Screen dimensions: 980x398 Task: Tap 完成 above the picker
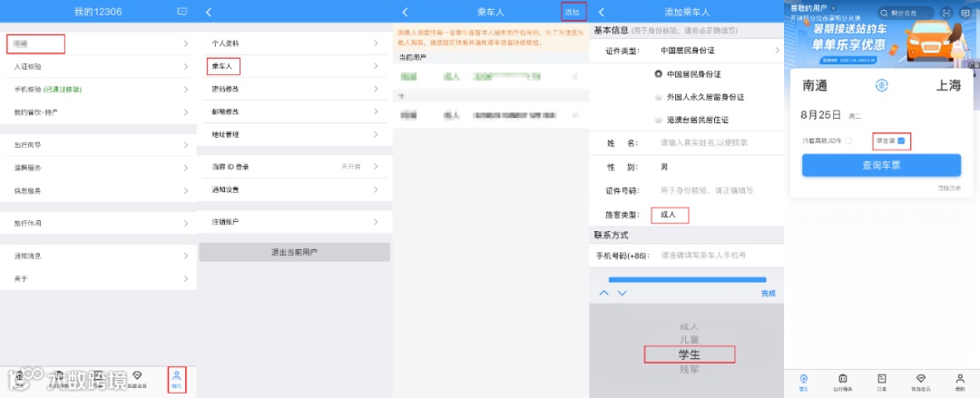tap(769, 293)
